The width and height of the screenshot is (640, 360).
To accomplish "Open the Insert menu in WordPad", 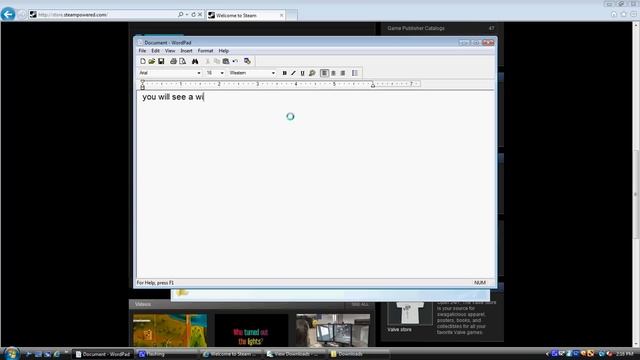I will coord(186,51).
